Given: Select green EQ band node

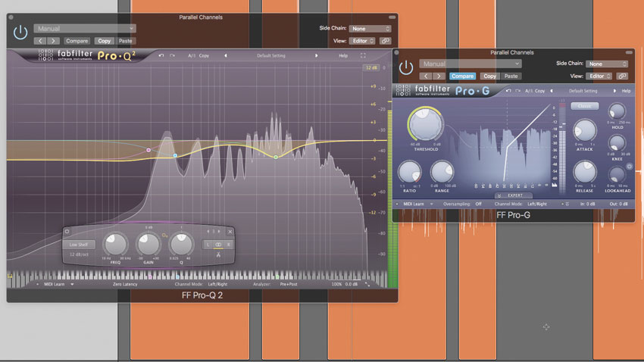Looking at the screenshot, I should coord(276,158).
